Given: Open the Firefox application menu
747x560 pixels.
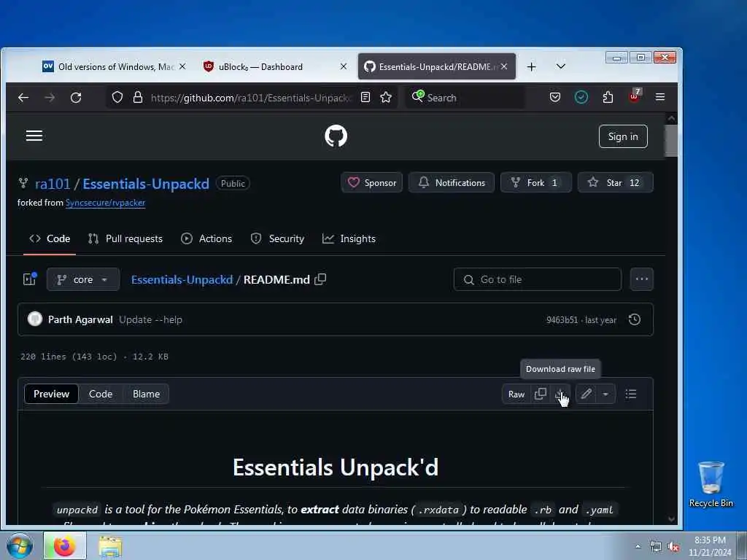Looking at the screenshot, I should pos(659,97).
